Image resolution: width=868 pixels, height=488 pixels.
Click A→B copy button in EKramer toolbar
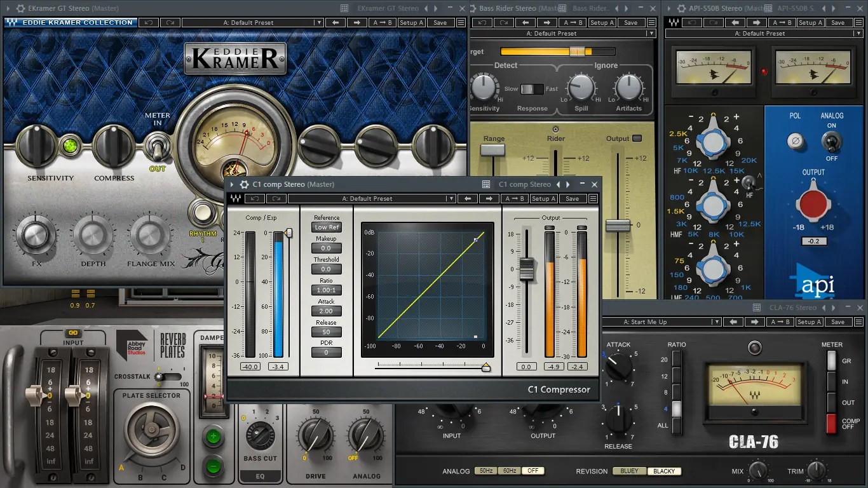point(383,22)
